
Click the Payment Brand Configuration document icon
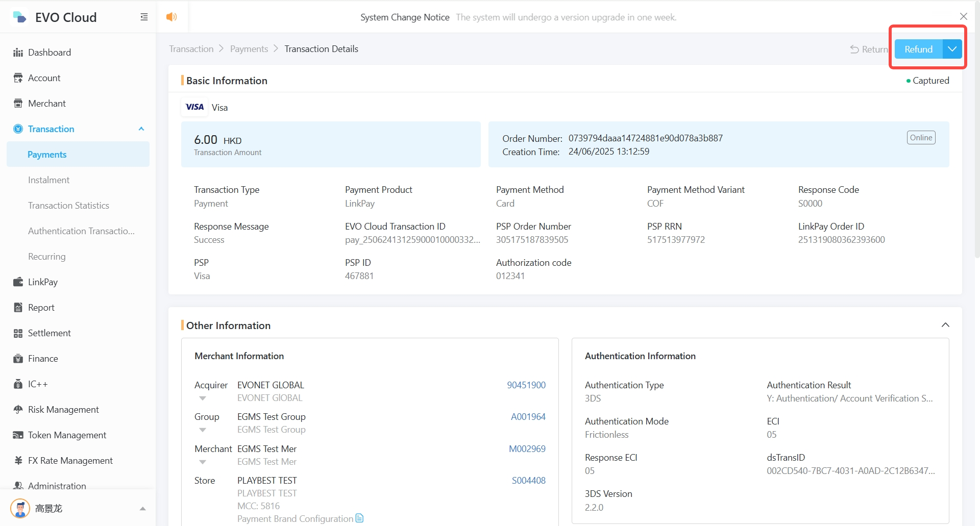[359, 518]
